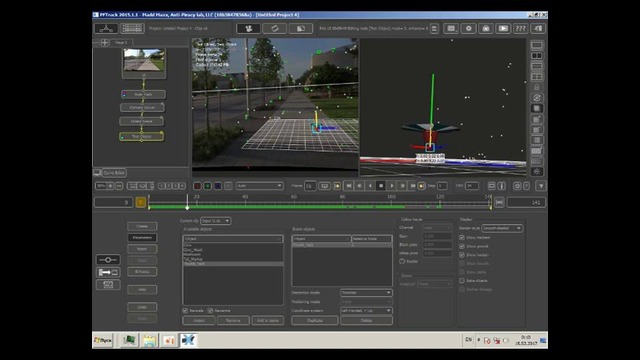The width and height of the screenshot is (640, 360).
Task: Click the Add to scene button
Action: (x=268, y=321)
